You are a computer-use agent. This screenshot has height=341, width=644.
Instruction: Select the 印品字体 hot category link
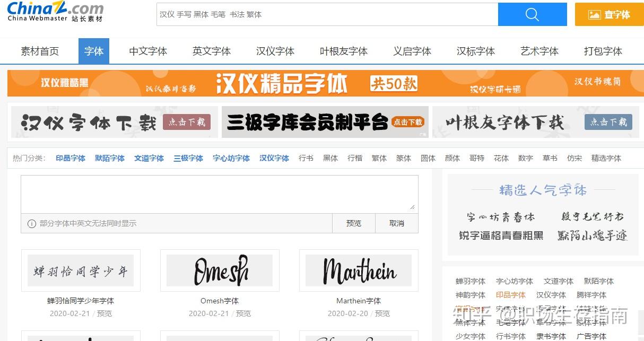click(71, 158)
